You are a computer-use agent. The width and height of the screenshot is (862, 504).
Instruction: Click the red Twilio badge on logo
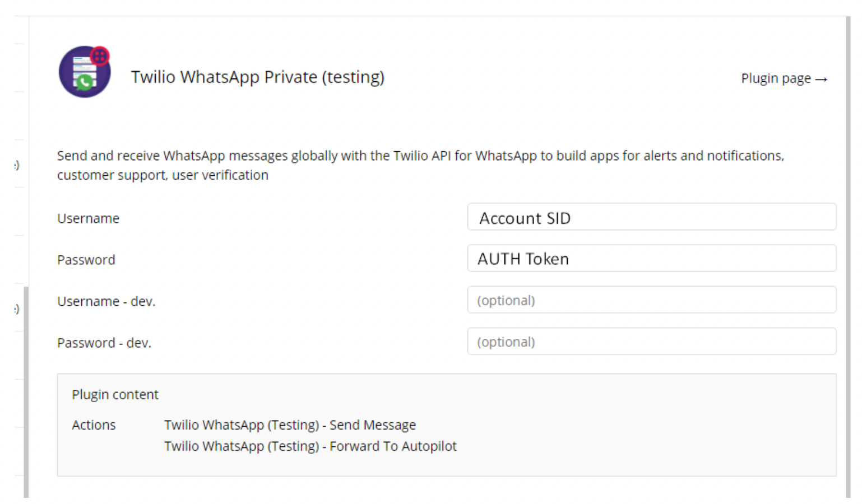click(x=100, y=56)
